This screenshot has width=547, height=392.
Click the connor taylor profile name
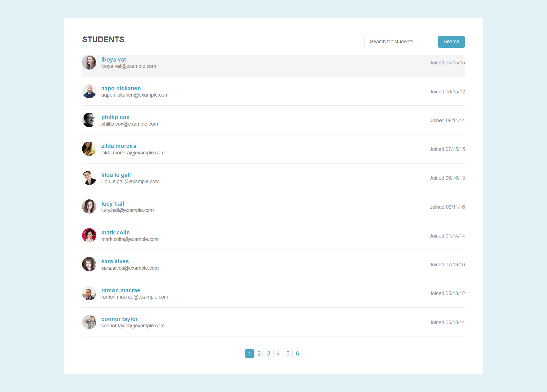pyautogui.click(x=120, y=319)
